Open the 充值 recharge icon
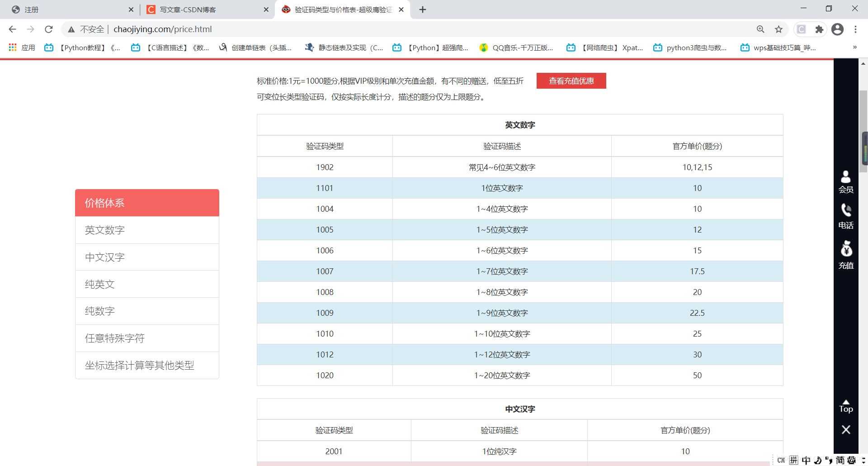The height and width of the screenshot is (466, 868). [846, 252]
